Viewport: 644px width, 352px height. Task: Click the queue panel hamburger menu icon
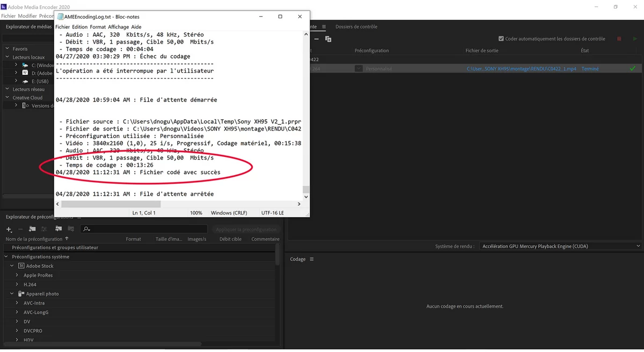tap(324, 27)
